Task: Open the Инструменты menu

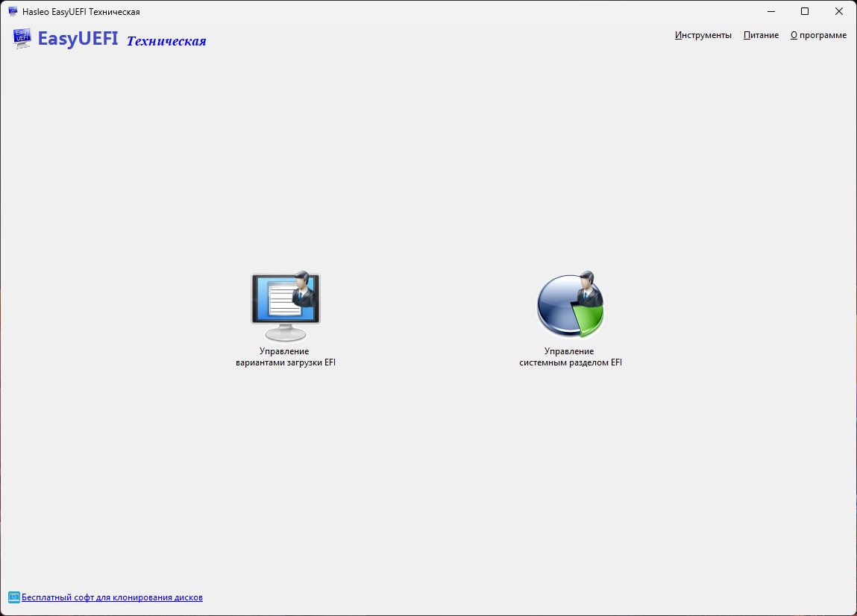Action: pyautogui.click(x=703, y=35)
